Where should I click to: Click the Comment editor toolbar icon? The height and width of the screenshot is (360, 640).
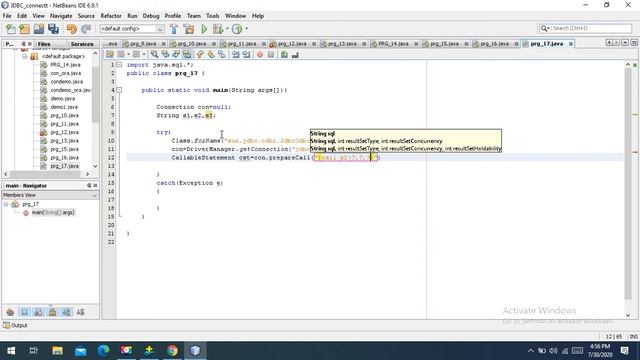(284, 54)
